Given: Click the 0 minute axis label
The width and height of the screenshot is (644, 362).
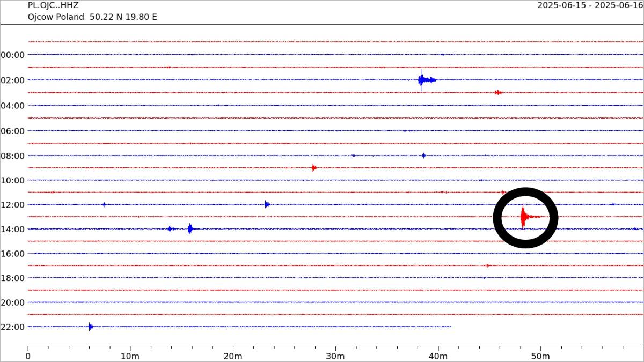Looking at the screenshot, I should click(x=28, y=356).
